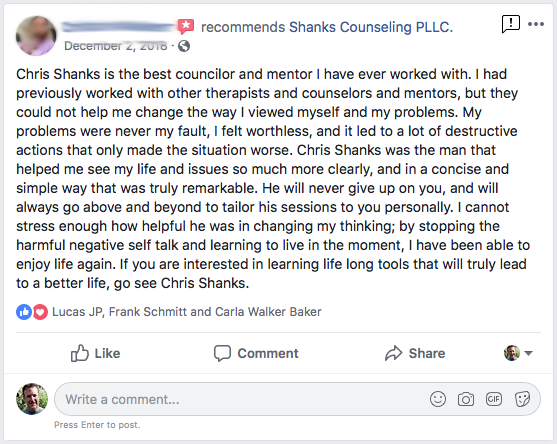Open the emoji picker smiley icon

(438, 399)
